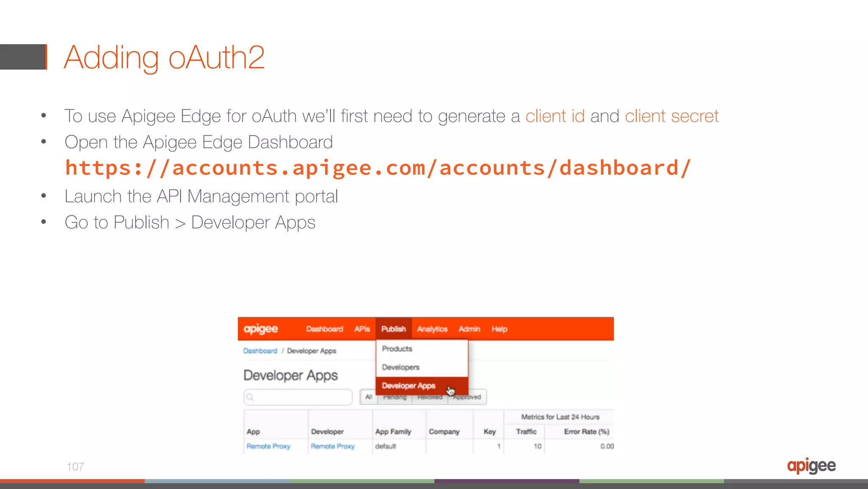The width and height of the screenshot is (868, 489).
Task: Open the APIs navigation item
Action: click(362, 329)
